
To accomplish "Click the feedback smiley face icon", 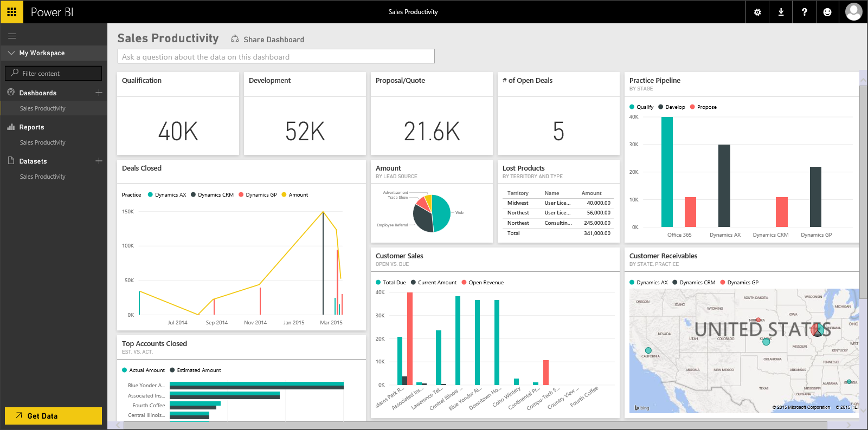I will click(827, 12).
